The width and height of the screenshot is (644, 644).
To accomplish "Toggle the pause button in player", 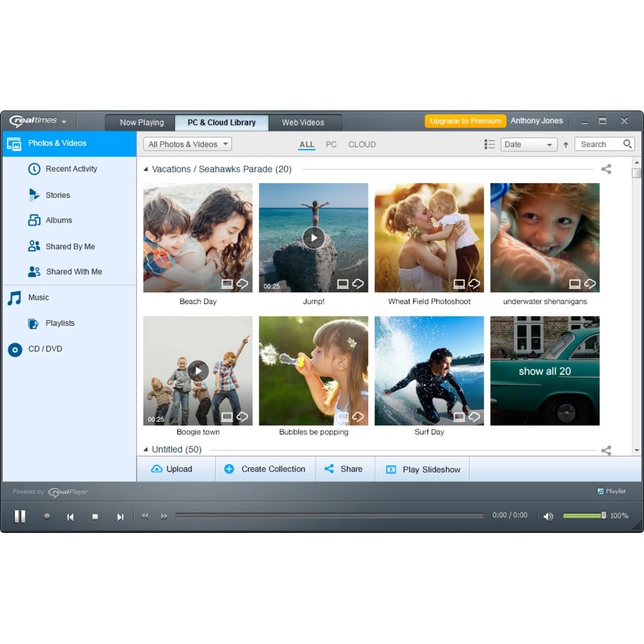I will 20,516.
